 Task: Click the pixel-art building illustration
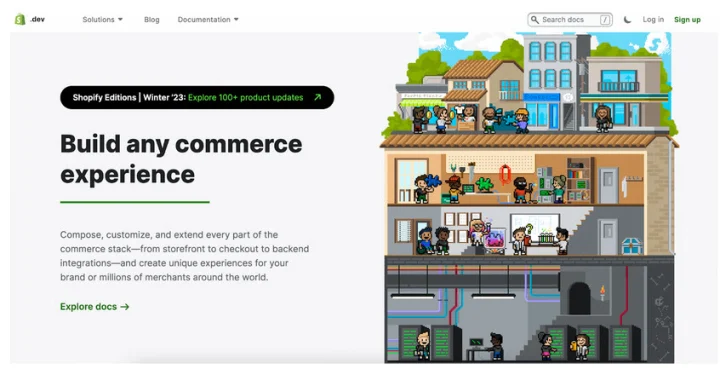pyautogui.click(x=529, y=197)
